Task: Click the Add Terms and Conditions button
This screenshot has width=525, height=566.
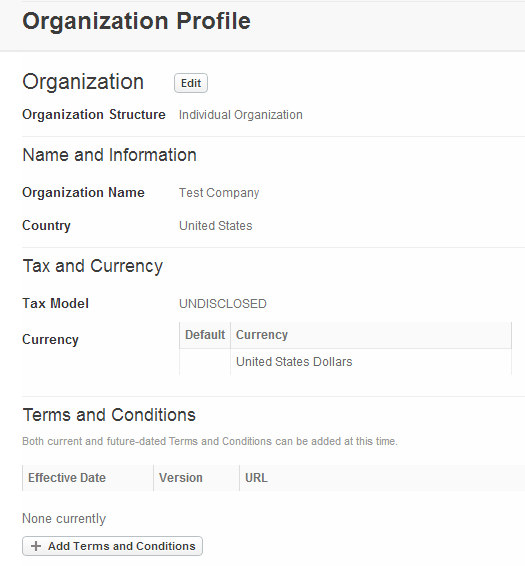Action: tap(112, 546)
